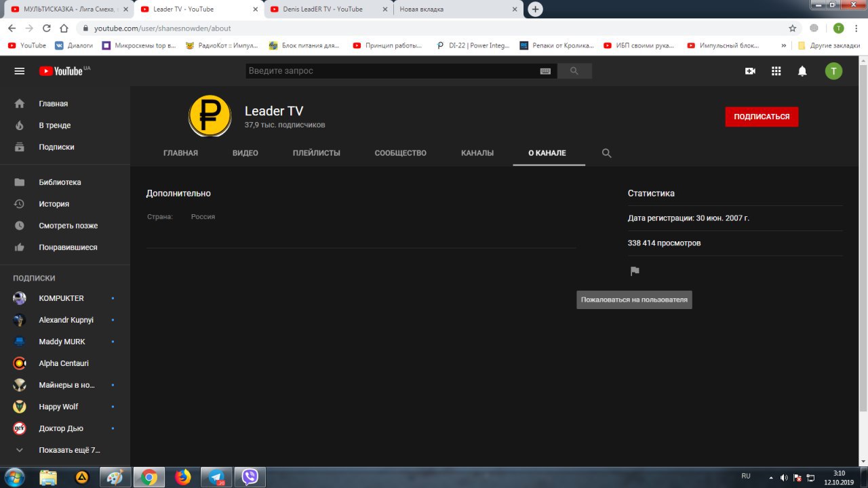Open the Диалоги bookmark
Viewport: 868px width, 488px height.
74,45
